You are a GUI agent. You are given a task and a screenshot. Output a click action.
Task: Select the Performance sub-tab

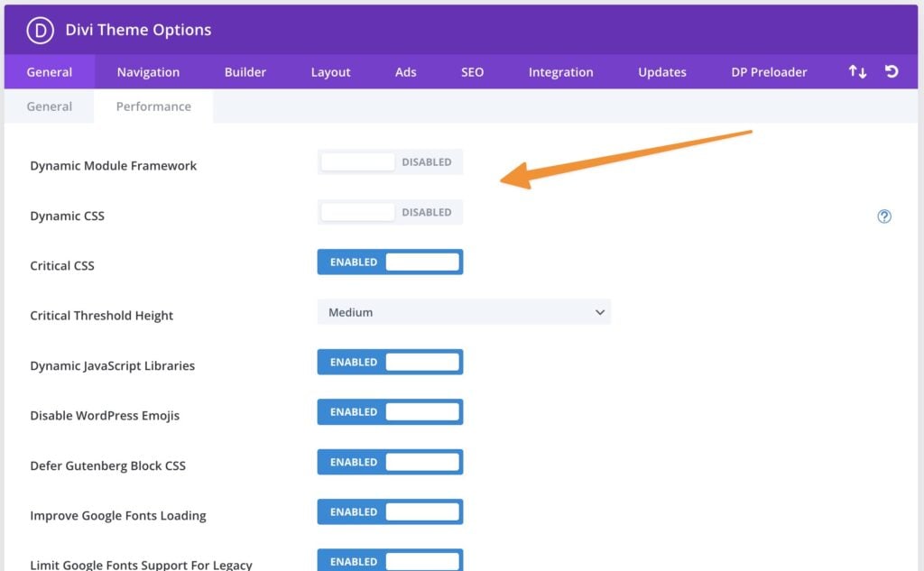click(x=153, y=106)
